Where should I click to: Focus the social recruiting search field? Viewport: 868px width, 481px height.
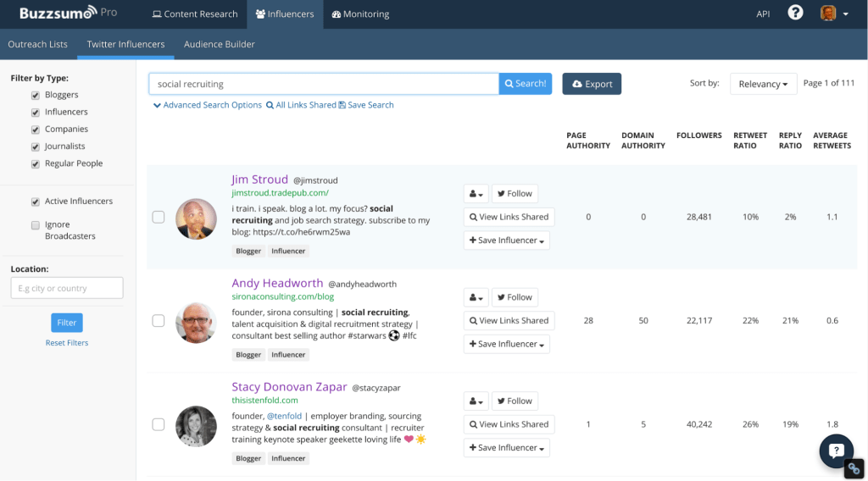coord(324,84)
